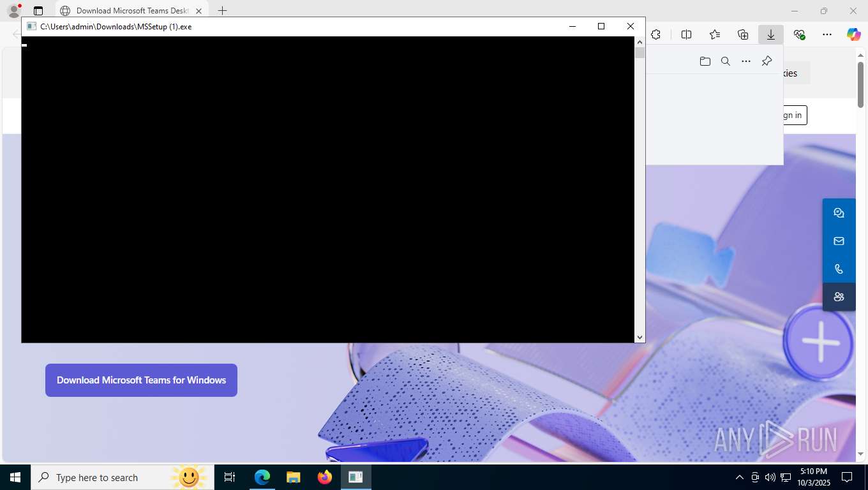This screenshot has height=490, width=868.
Task: Open Browser essentials heart icon
Action: coord(799,34)
